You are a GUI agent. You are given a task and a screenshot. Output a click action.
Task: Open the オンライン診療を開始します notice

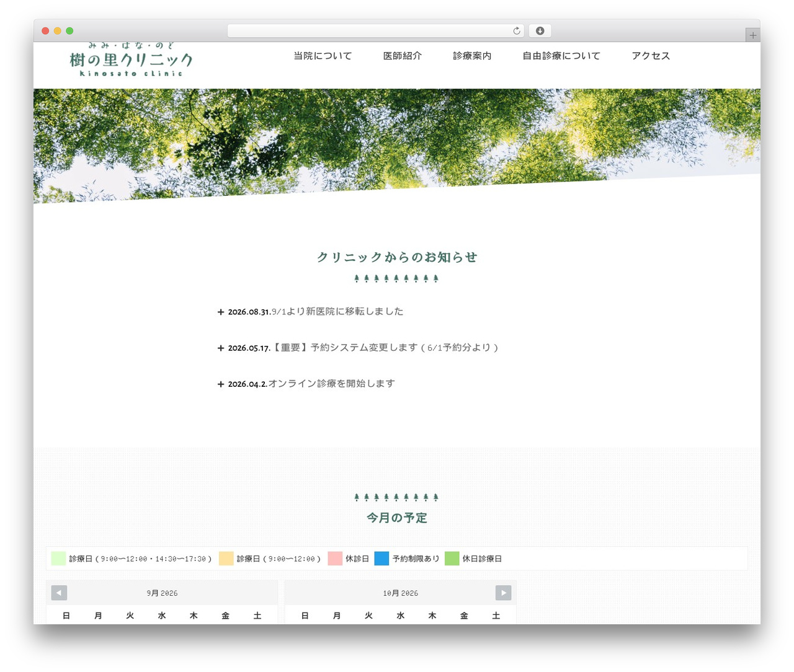(331, 383)
